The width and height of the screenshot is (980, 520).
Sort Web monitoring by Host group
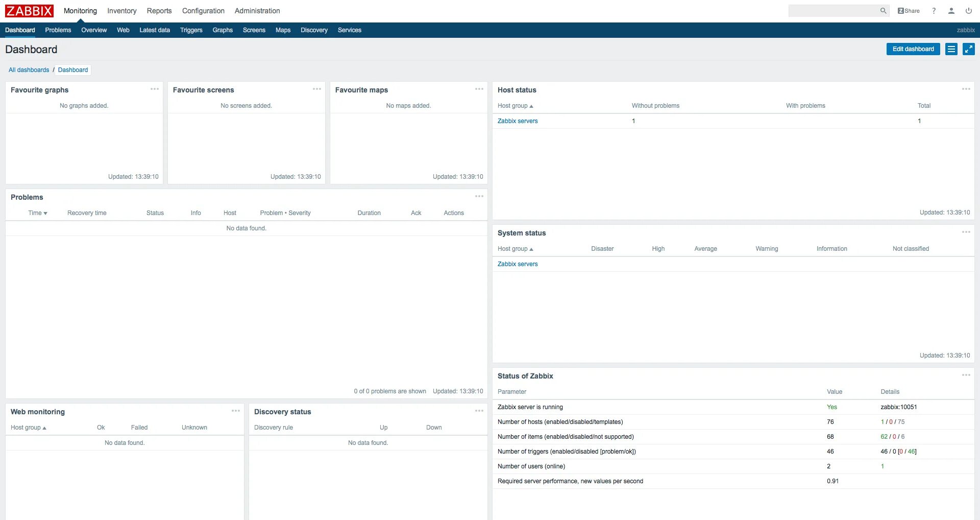pos(29,428)
